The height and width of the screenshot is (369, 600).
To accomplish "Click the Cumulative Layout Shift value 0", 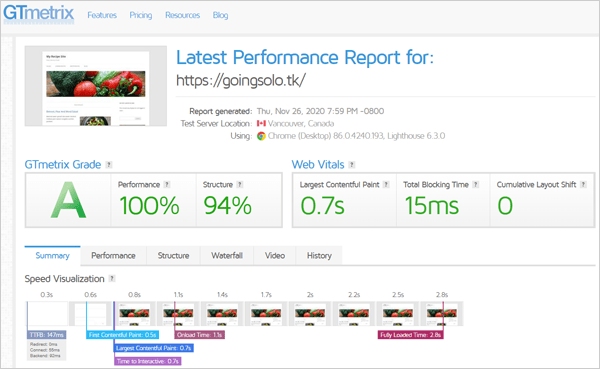I will [x=505, y=206].
